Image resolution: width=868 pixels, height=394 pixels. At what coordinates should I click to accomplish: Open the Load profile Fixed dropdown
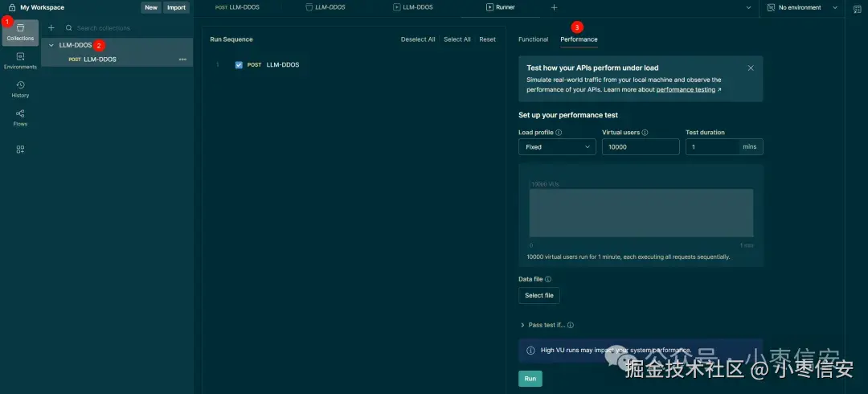pos(557,147)
